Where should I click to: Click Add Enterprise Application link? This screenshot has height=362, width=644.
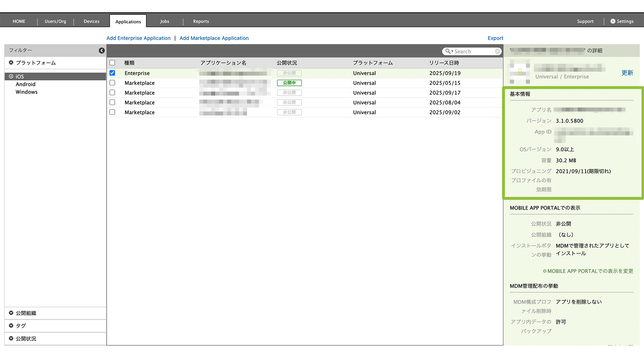(138, 38)
